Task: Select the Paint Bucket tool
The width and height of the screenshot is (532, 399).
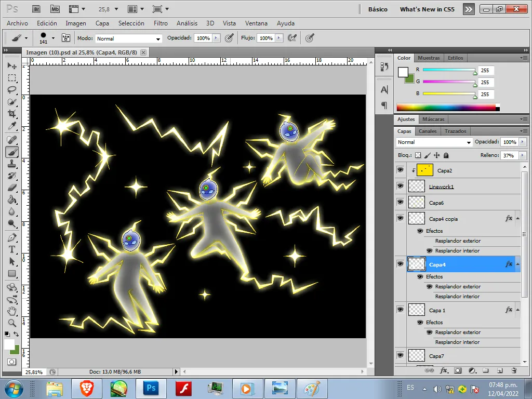Action: point(12,199)
